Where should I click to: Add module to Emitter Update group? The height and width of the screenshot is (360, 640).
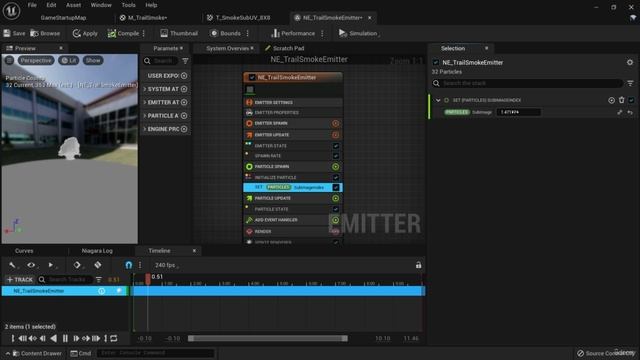coord(336,135)
